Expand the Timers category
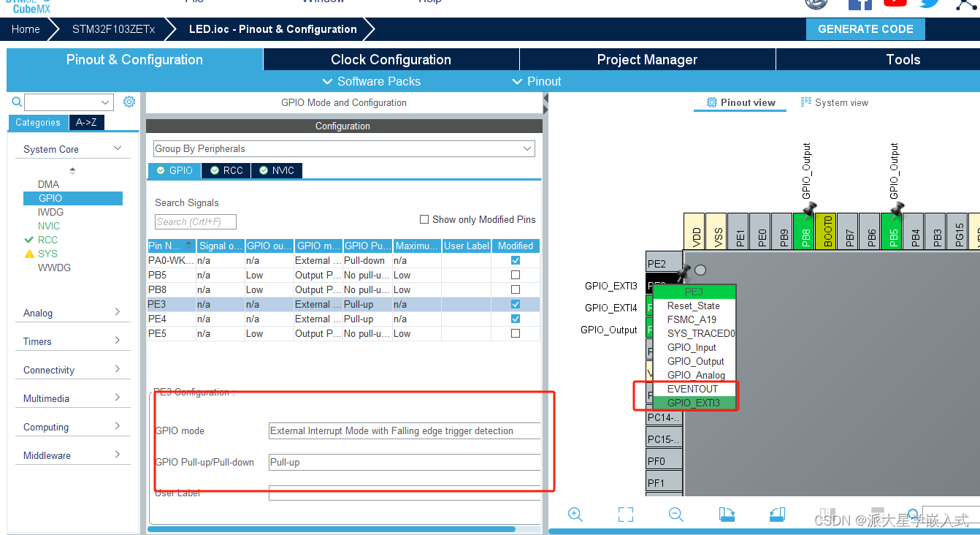 tap(73, 341)
